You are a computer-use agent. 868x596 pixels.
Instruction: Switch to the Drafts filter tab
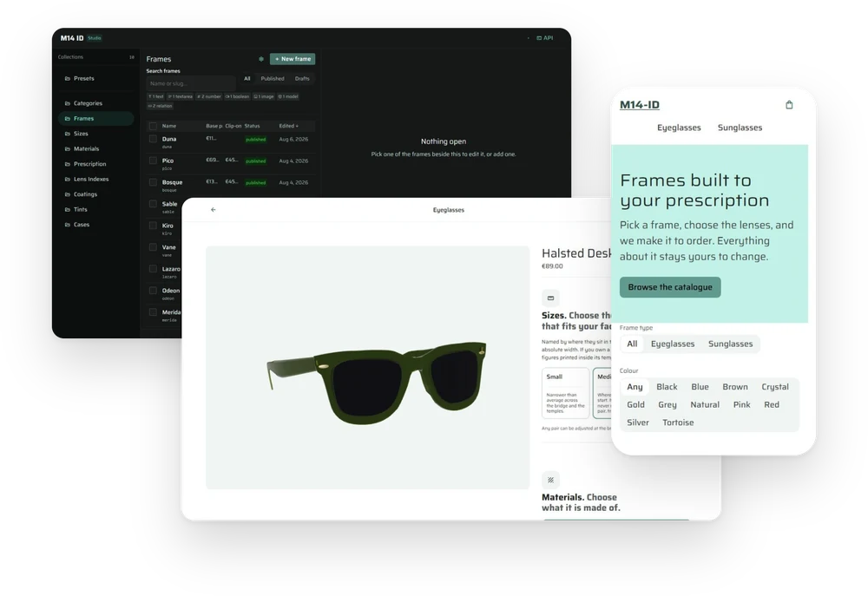[302, 79]
